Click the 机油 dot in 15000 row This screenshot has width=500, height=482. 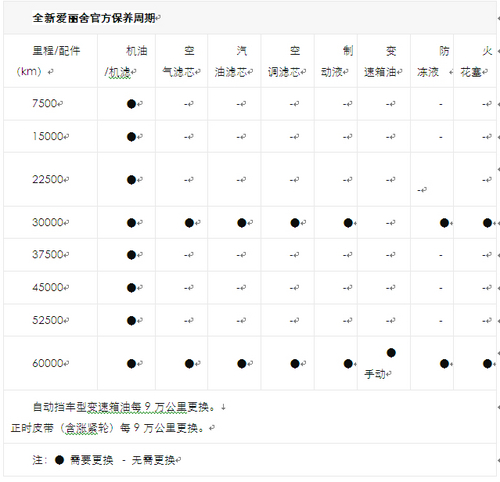(131, 137)
